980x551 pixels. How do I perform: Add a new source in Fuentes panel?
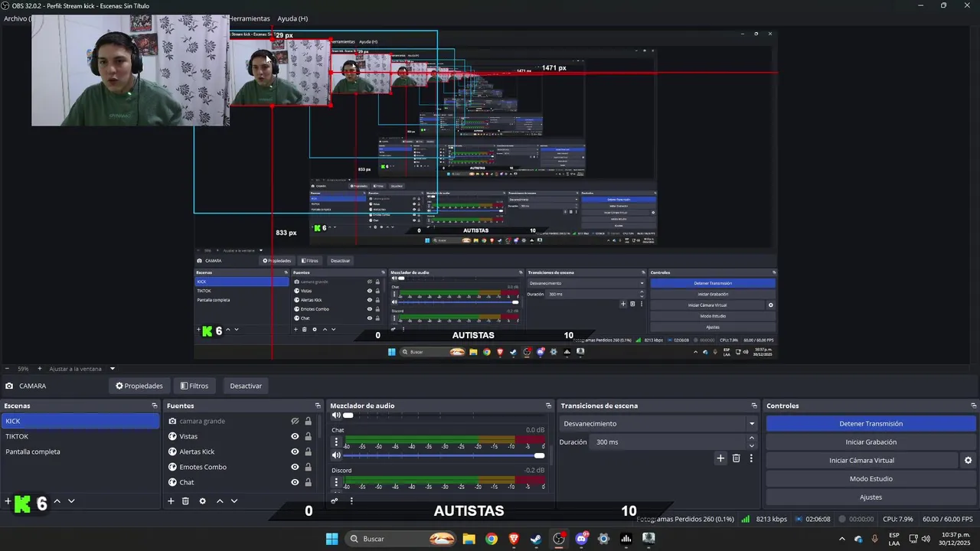click(171, 501)
